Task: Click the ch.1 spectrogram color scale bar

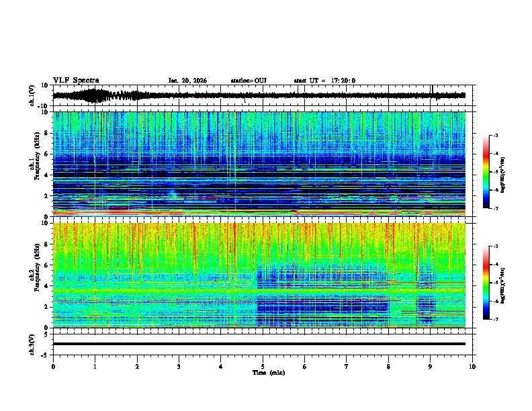Action: pos(486,172)
